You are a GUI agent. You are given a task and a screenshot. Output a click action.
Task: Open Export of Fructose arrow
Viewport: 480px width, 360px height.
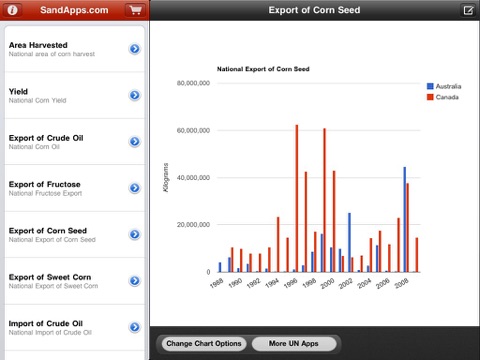135,188
